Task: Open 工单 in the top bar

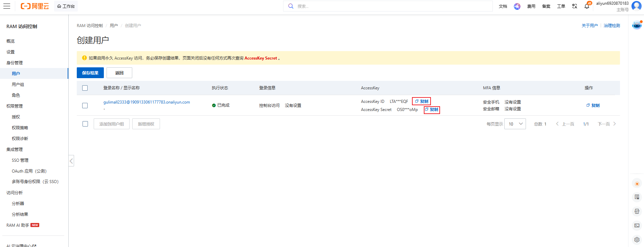Action: click(x=561, y=6)
